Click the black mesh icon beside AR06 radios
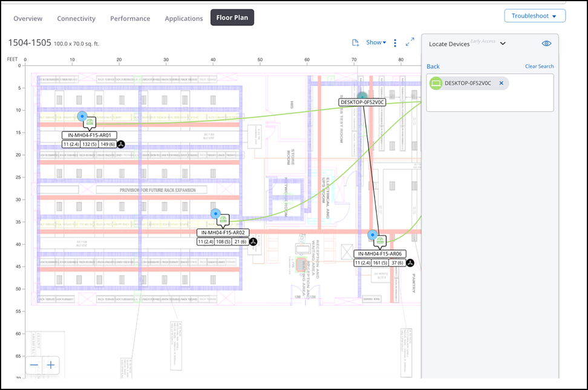The image size is (588, 390). 410,263
